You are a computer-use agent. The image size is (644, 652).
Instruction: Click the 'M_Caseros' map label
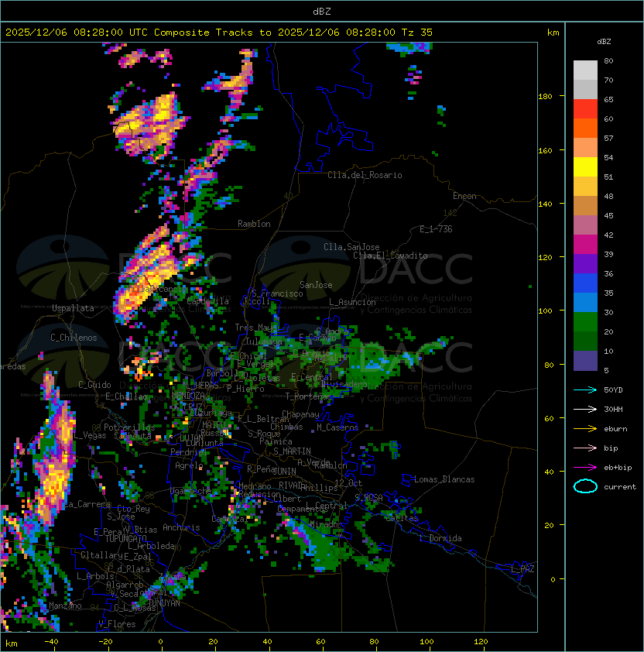click(x=337, y=427)
